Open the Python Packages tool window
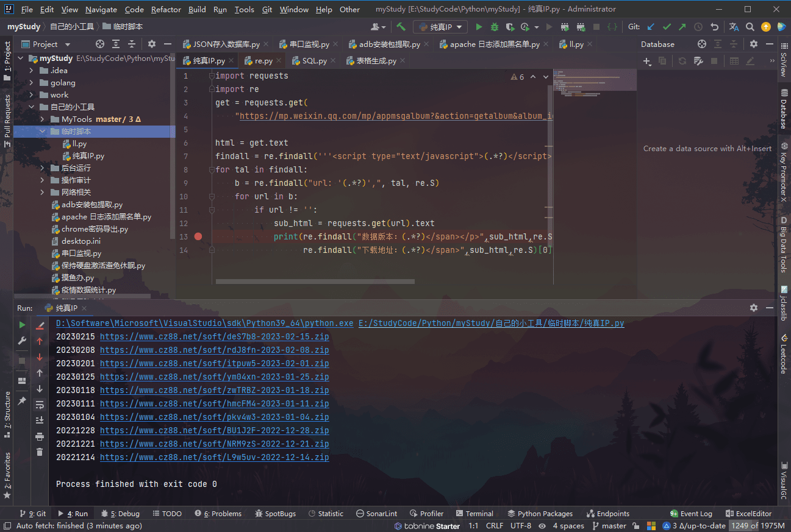 [x=540, y=514]
